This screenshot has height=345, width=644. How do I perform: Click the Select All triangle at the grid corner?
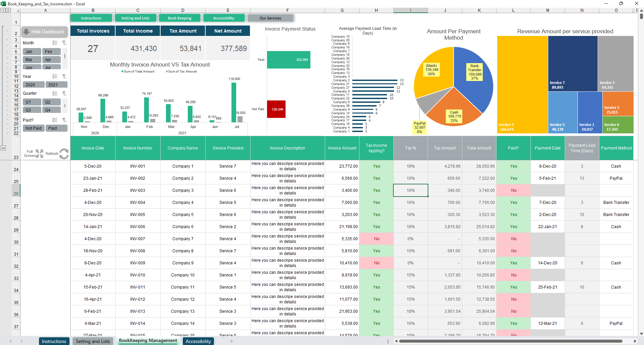point(18,10)
